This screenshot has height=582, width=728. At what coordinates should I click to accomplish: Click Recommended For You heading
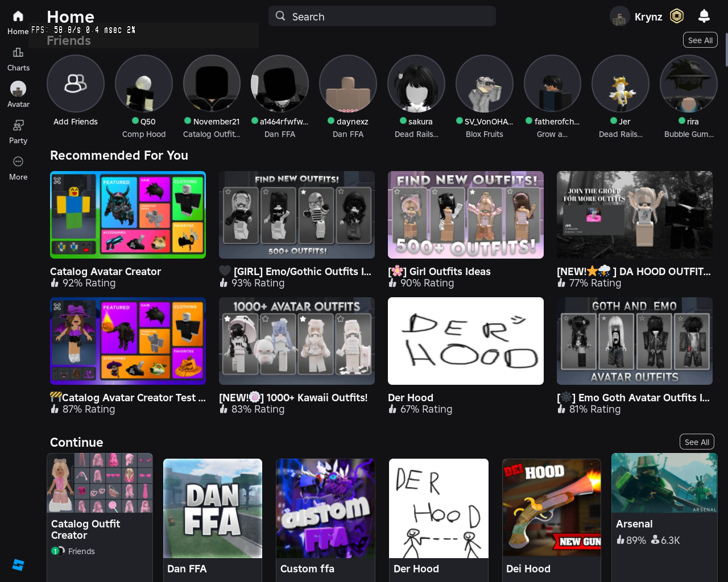click(119, 155)
